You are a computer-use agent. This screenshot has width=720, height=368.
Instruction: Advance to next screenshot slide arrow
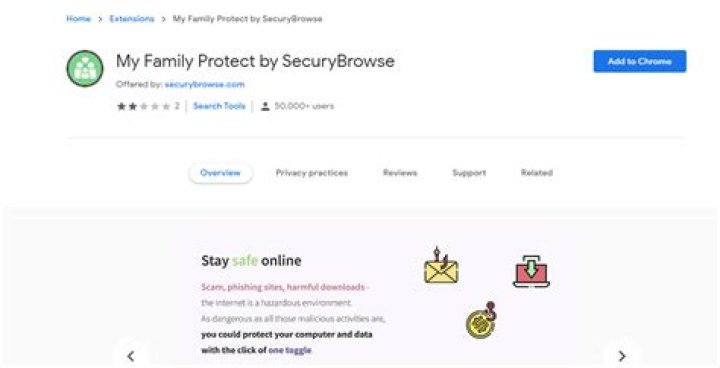coord(622,356)
